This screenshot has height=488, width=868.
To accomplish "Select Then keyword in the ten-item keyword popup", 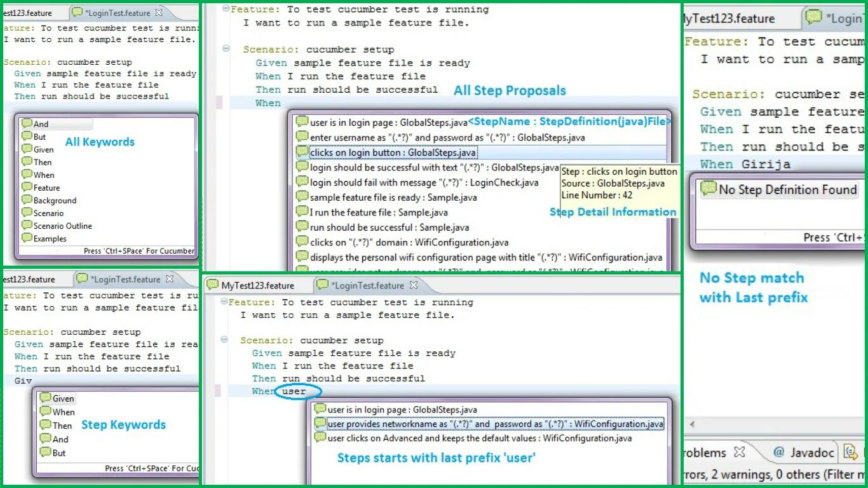I will click(x=43, y=162).
